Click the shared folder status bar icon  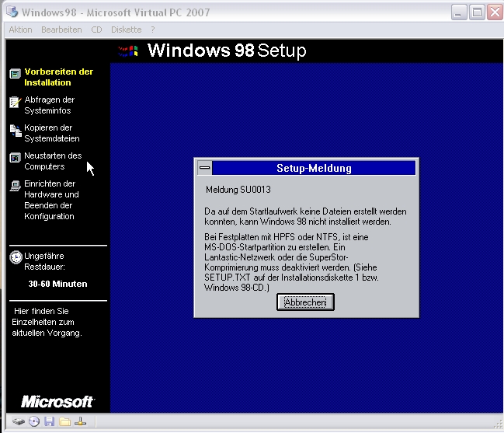click(65, 421)
